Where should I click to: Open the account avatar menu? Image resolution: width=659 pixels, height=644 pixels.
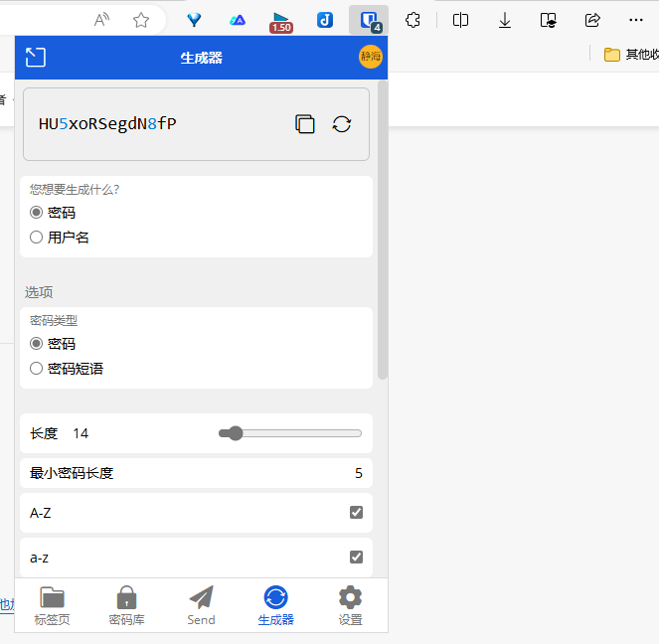click(370, 58)
